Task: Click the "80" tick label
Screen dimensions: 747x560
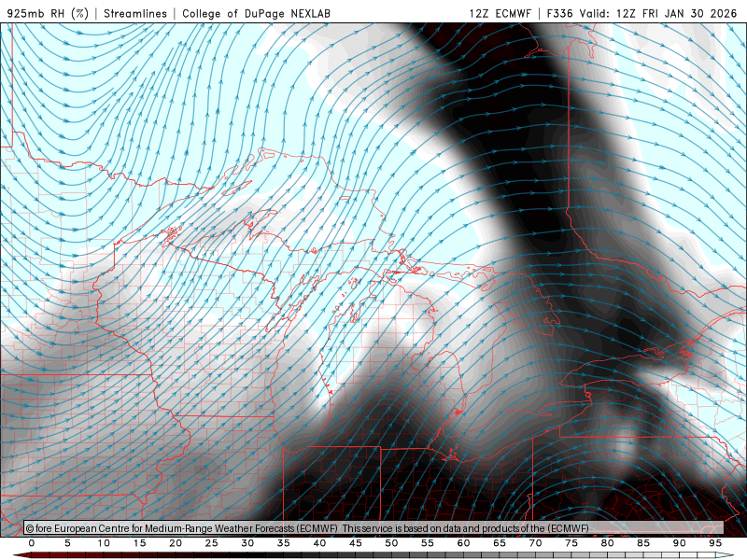Action: [608, 543]
